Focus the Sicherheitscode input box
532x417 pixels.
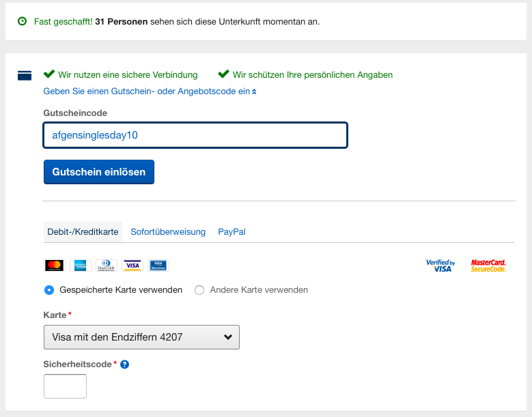tap(65, 386)
